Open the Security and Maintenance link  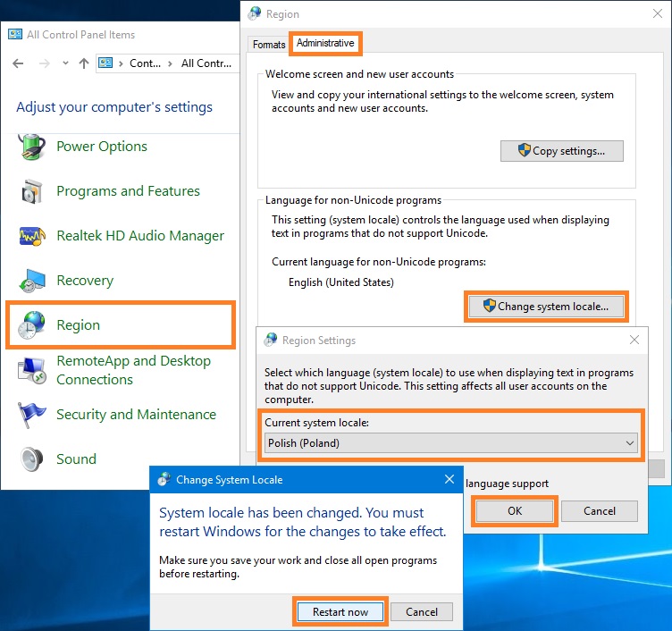pyautogui.click(x=137, y=415)
